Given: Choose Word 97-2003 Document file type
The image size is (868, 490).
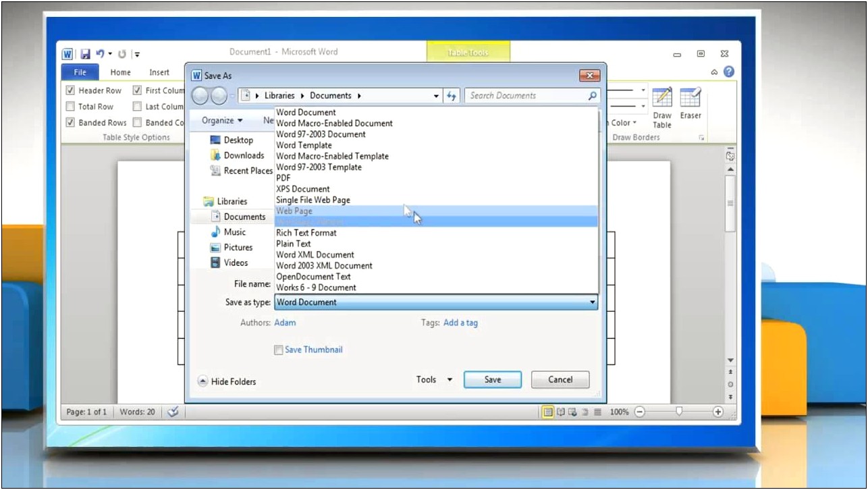Looking at the screenshot, I should point(436,134).
